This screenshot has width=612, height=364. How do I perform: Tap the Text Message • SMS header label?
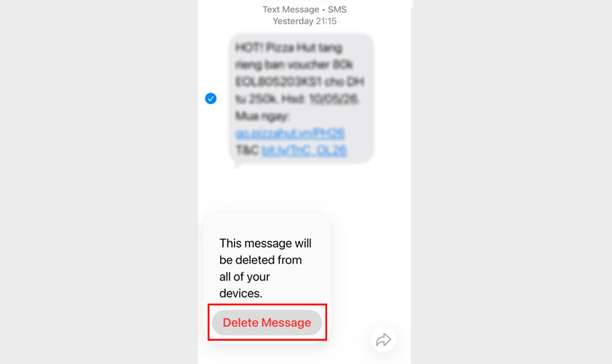305,9
